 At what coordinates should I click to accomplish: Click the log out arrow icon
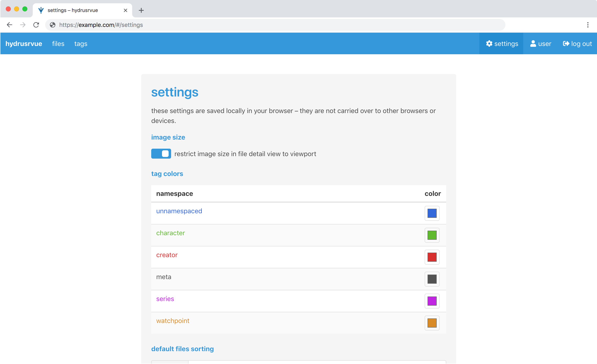click(566, 44)
